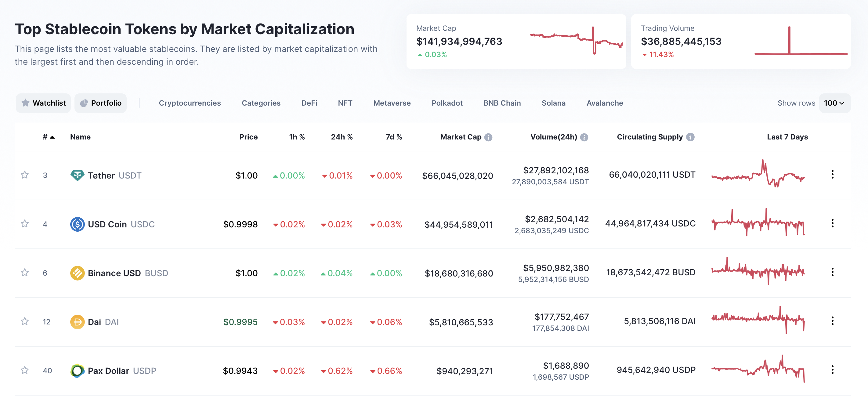
Task: Click the Binance USD logo icon
Action: pos(77,273)
